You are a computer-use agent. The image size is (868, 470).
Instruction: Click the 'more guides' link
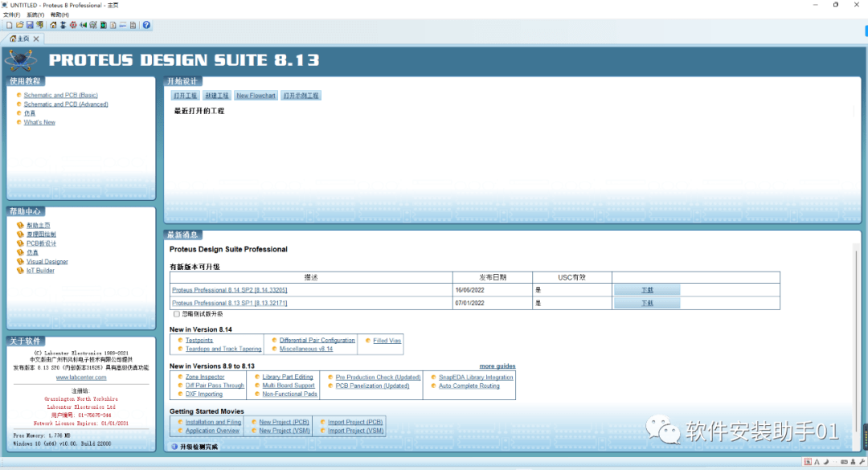[497, 366]
